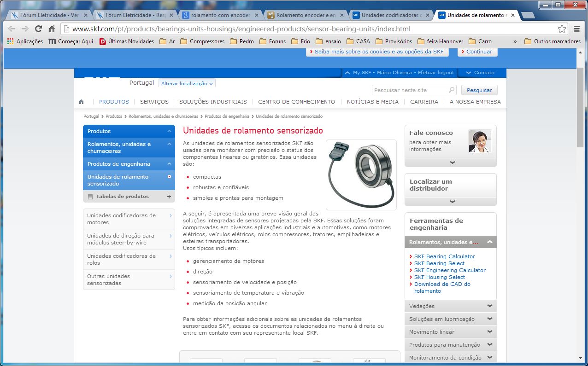
Task: Open the Alterar localização dropdown
Action: tap(187, 84)
